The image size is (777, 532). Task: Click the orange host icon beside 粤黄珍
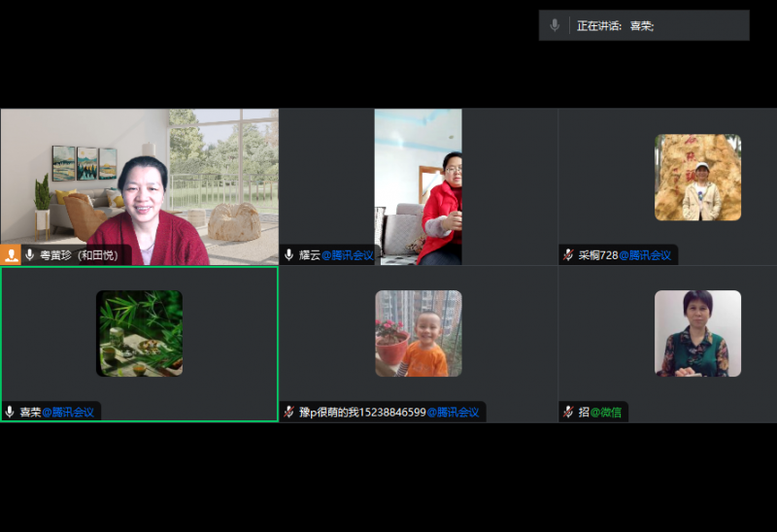(11, 254)
